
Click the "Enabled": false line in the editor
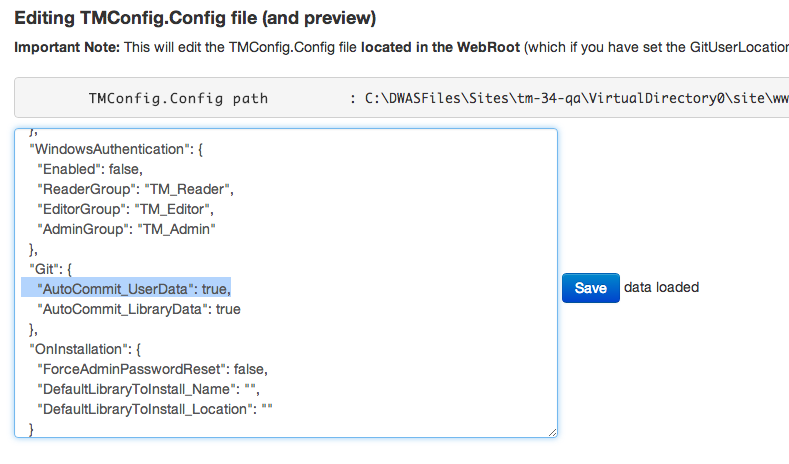(92, 169)
